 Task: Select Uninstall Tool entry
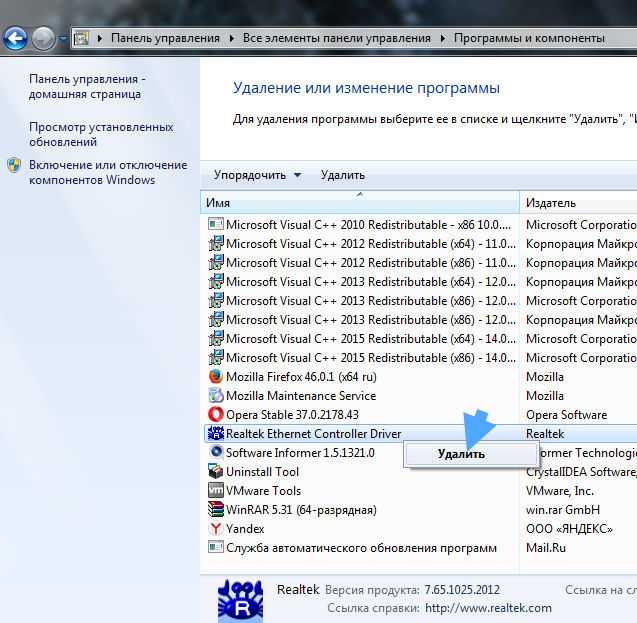point(418,472)
